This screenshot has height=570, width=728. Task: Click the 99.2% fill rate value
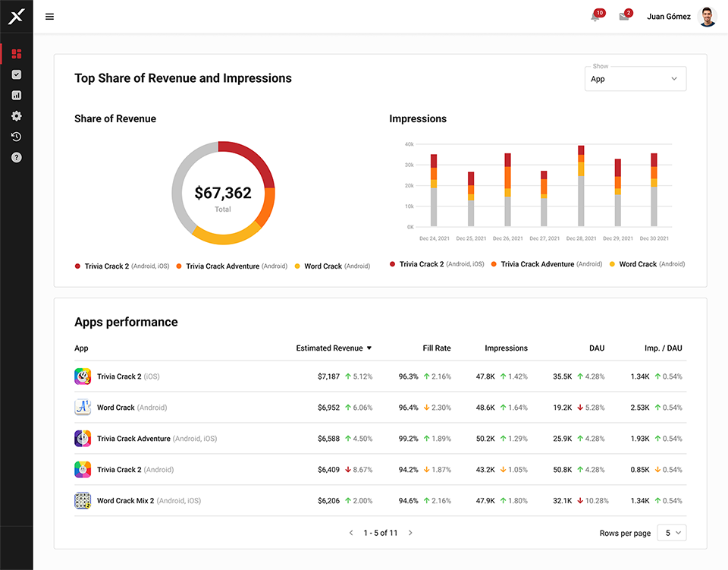tap(408, 439)
